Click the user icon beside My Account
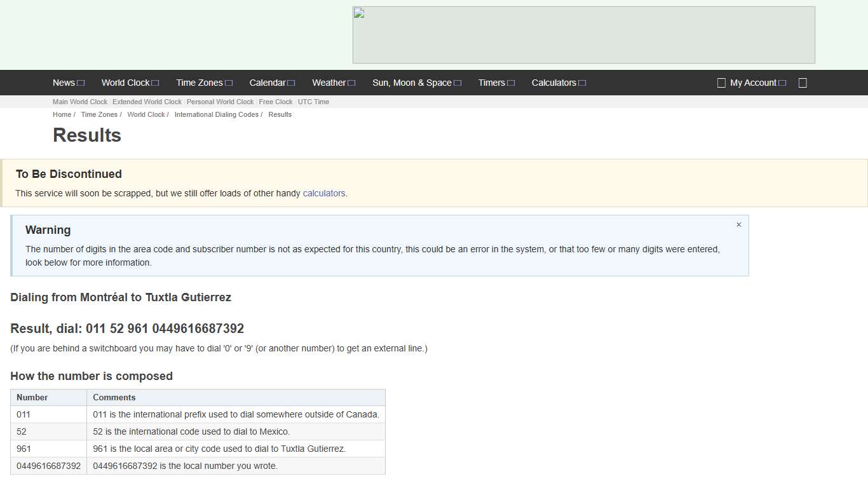This screenshot has width=868, height=488. [721, 83]
